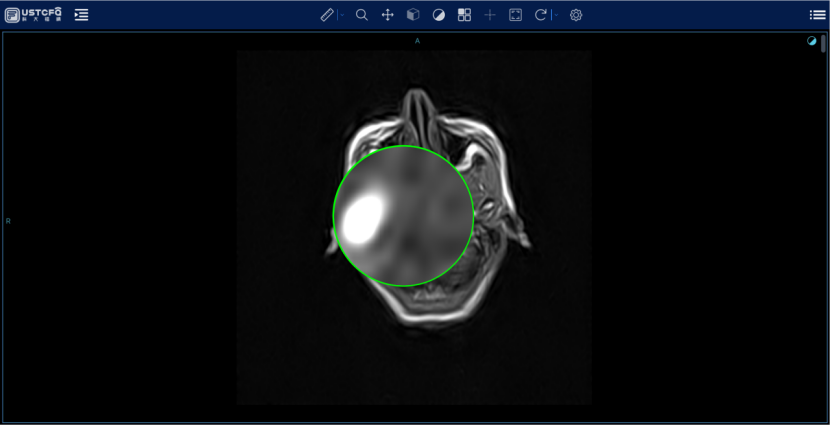
Task: Select the ruler measurement tool
Action: (327, 15)
